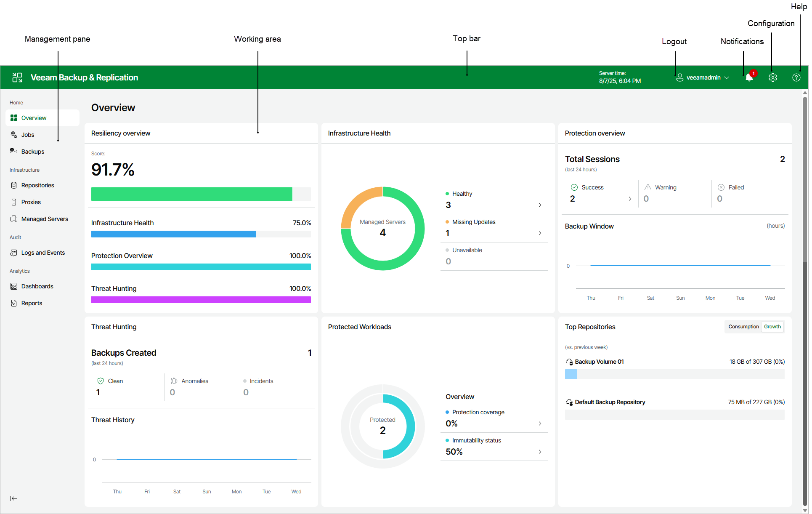Viewport: 812px width, 514px height.
Task: Open the veeamadmin account dropdown
Action: [703, 77]
